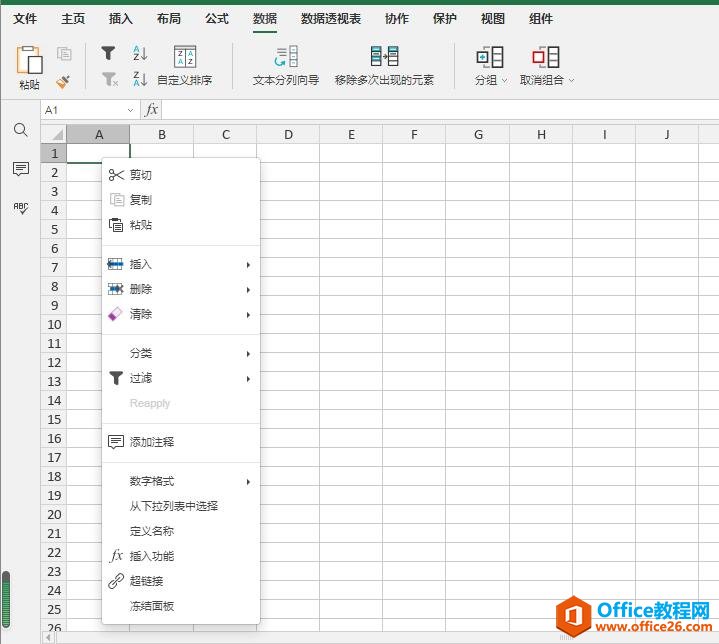Select column F header

414,134
